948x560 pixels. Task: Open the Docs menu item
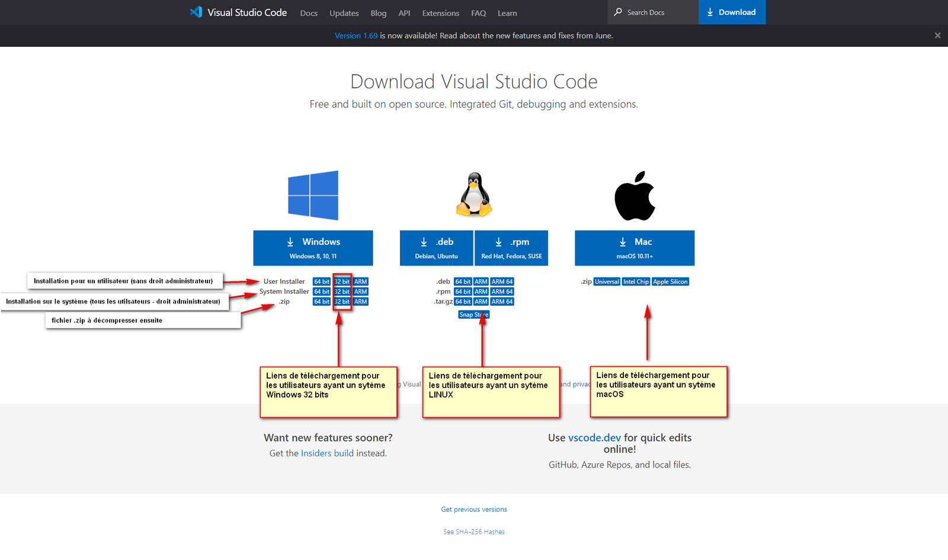(x=309, y=13)
